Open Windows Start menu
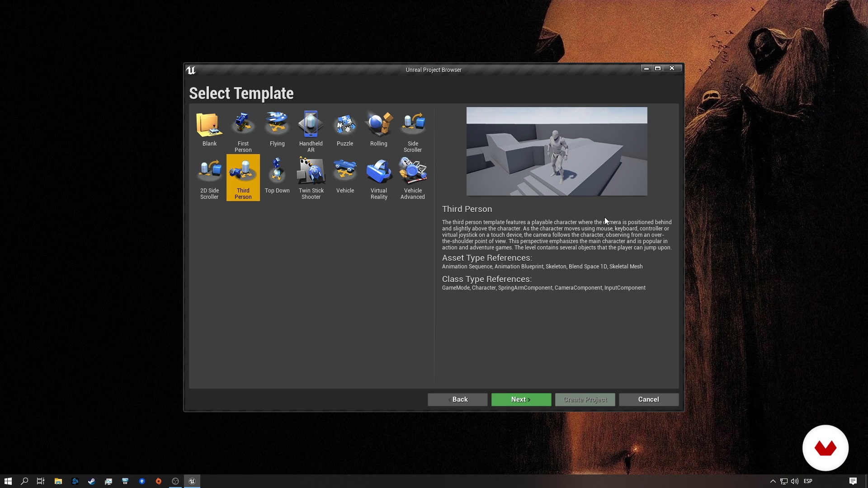Screen dimensions: 868x488 click(8, 481)
